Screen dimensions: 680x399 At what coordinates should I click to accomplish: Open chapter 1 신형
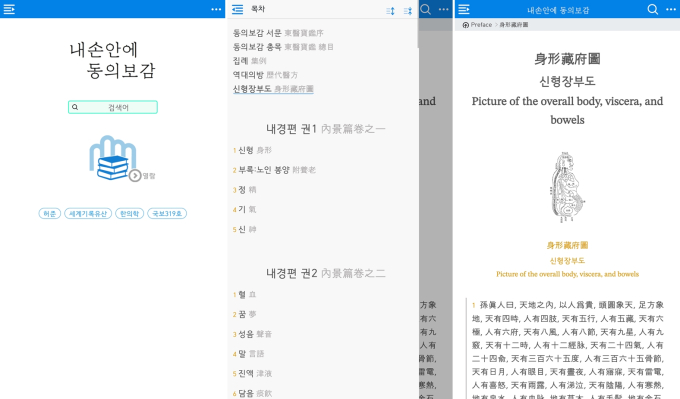pyautogui.click(x=252, y=150)
